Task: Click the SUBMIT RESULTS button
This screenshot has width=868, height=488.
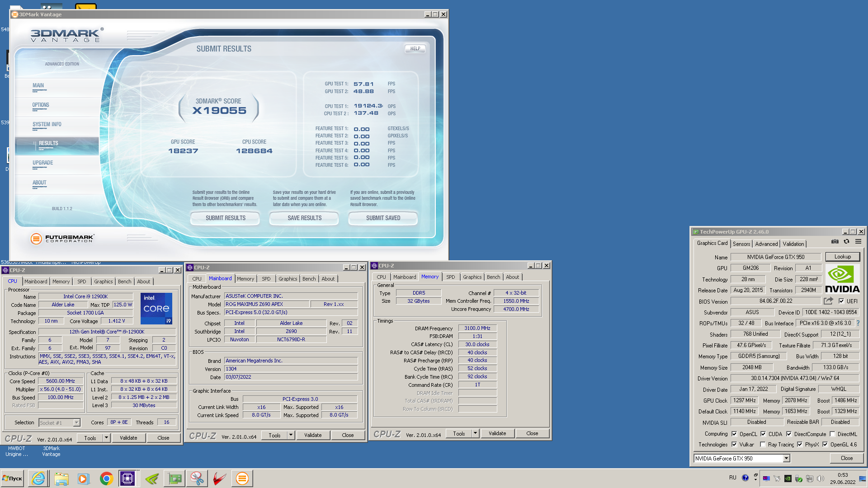Action: 225,218
